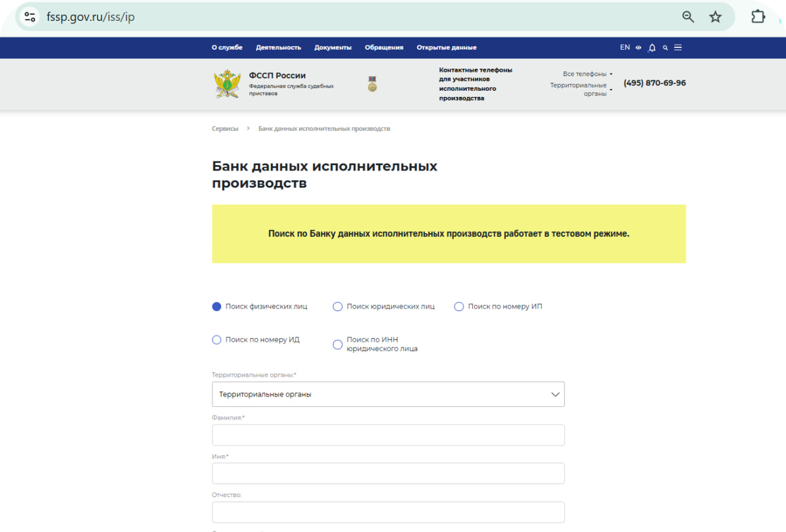Open the browser extensions puzzle icon
This screenshot has height=532, width=786.
pyautogui.click(x=758, y=17)
